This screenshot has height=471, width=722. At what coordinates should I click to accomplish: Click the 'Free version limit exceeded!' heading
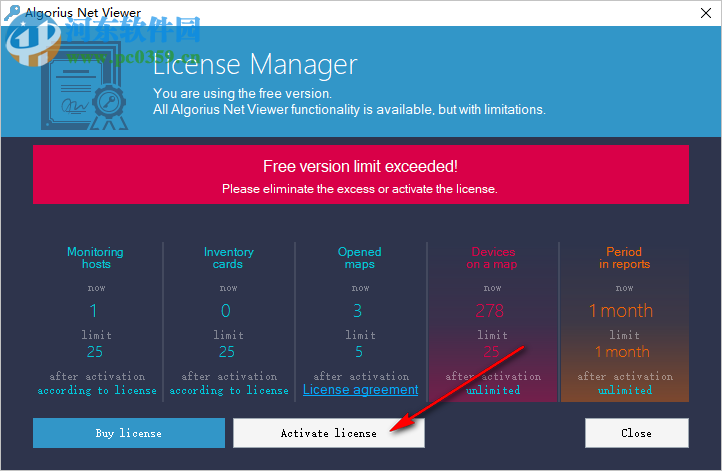click(x=361, y=166)
